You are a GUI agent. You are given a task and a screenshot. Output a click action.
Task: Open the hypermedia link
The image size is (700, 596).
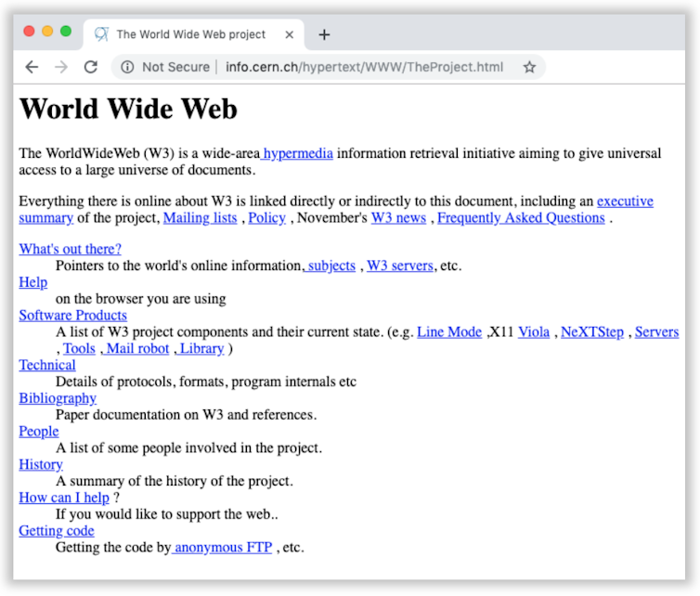298,153
